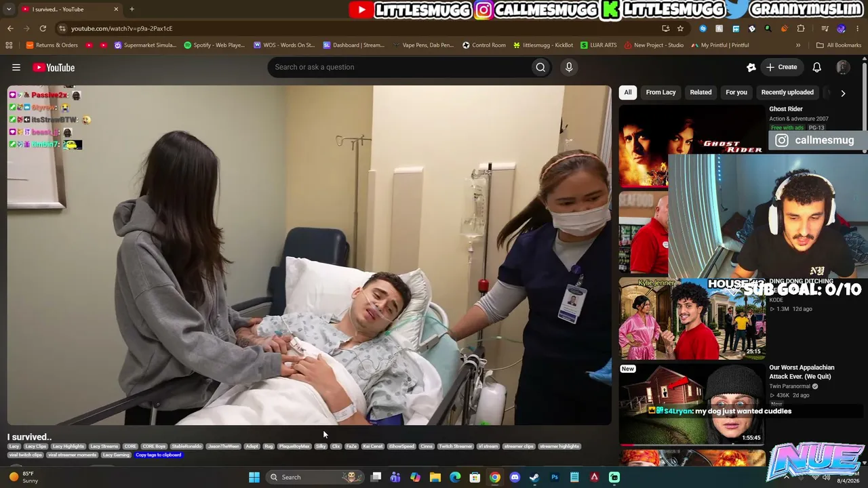
Task: Click the 'Lacy Highlights' tag
Action: pyautogui.click(x=68, y=447)
